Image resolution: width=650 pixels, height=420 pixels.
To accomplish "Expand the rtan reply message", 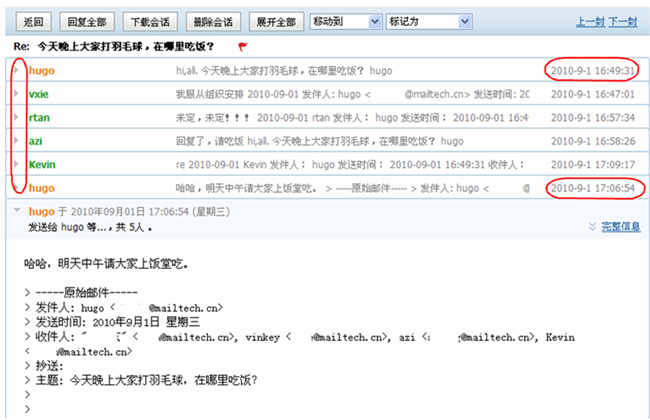I will [x=17, y=117].
